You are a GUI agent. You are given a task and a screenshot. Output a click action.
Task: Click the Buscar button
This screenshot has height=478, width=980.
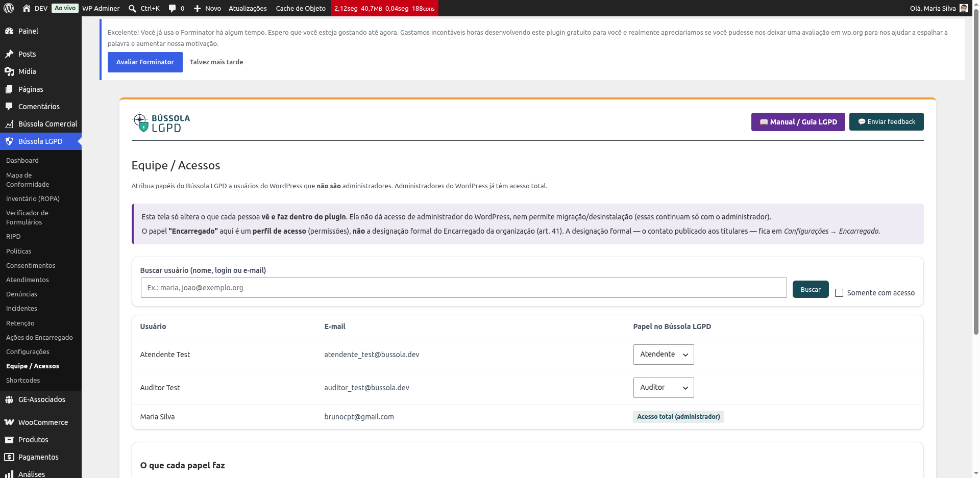click(811, 289)
